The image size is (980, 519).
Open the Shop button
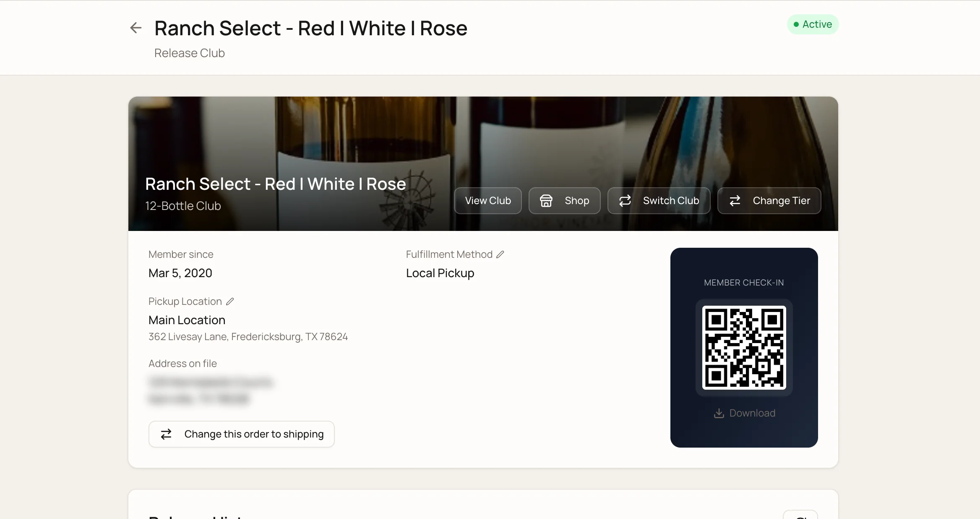[565, 201]
